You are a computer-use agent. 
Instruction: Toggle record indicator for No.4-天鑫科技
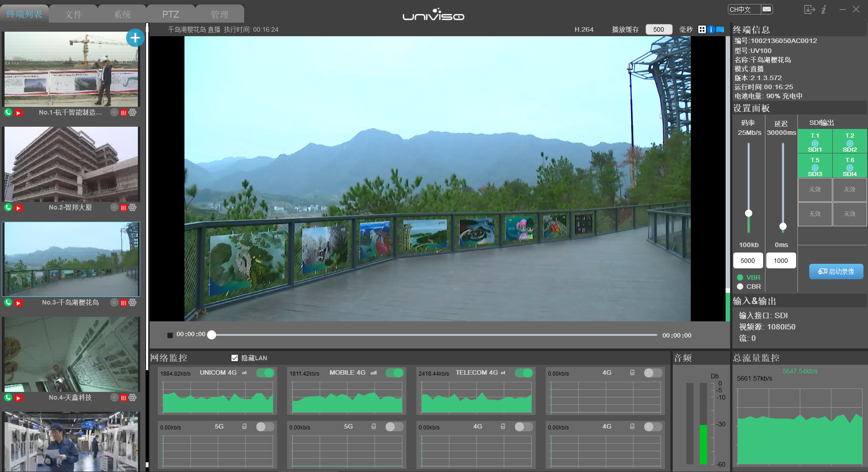click(114, 398)
